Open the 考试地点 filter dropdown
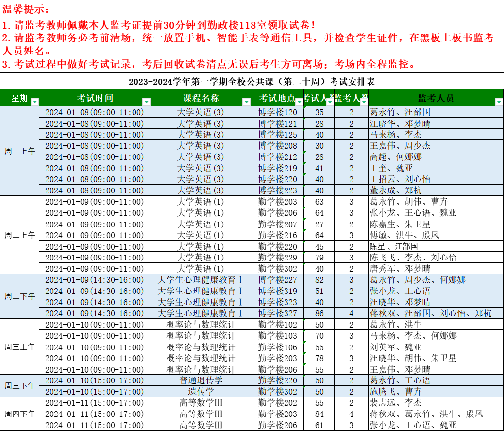 [x=299, y=102]
